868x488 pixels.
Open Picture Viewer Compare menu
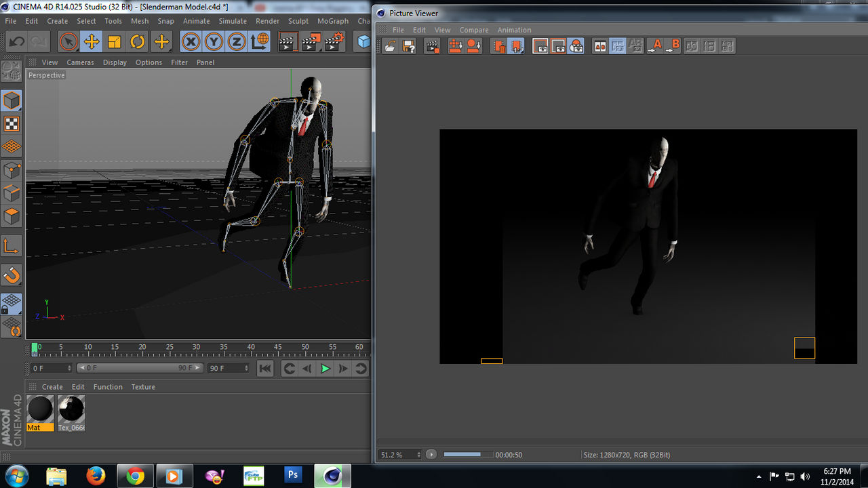(474, 30)
